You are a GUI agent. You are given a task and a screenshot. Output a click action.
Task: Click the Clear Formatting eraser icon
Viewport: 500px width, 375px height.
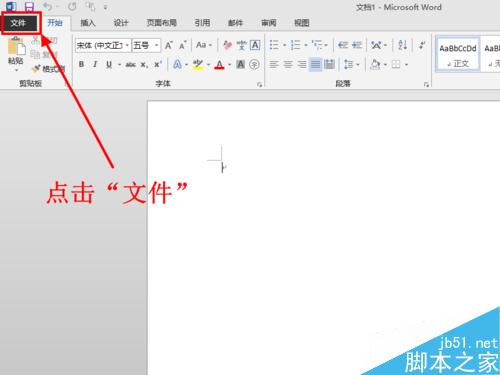pos(227,45)
